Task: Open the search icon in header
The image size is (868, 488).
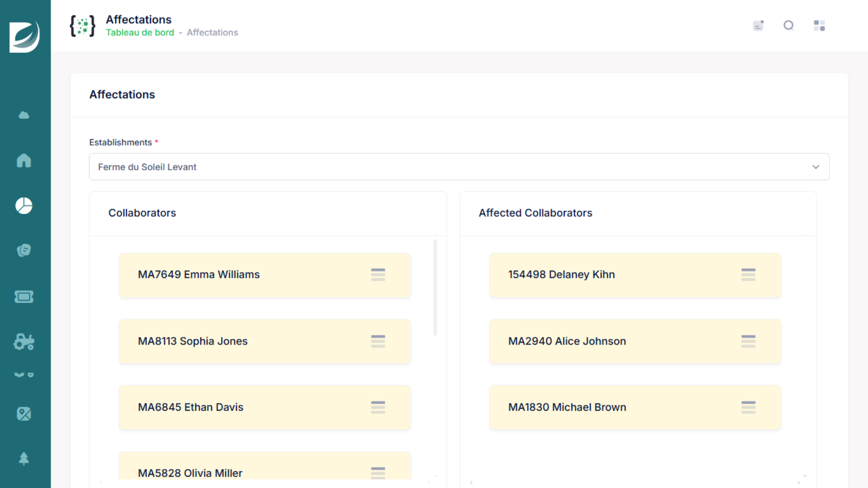Action: pyautogui.click(x=788, y=26)
